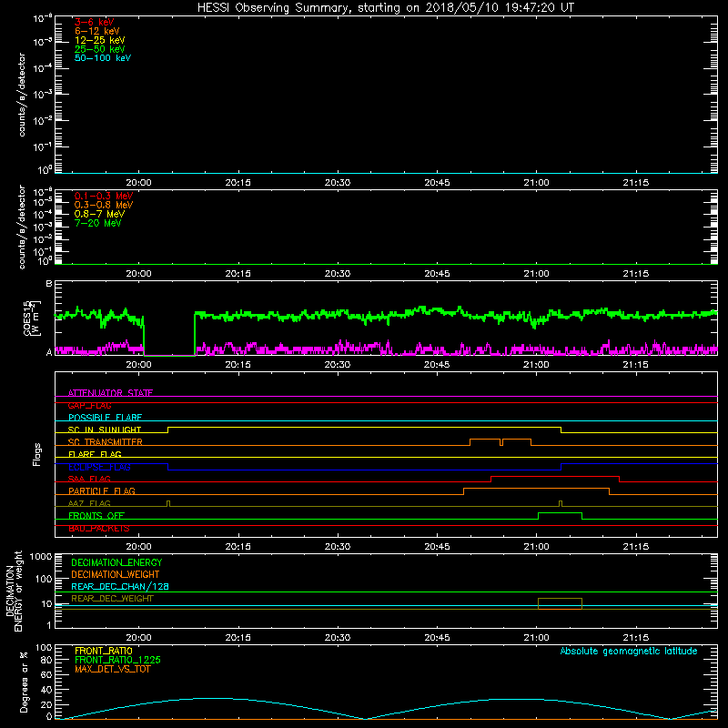728x728 pixels.
Task: Click the A level label on GOES panel
Action: [x=49, y=352]
